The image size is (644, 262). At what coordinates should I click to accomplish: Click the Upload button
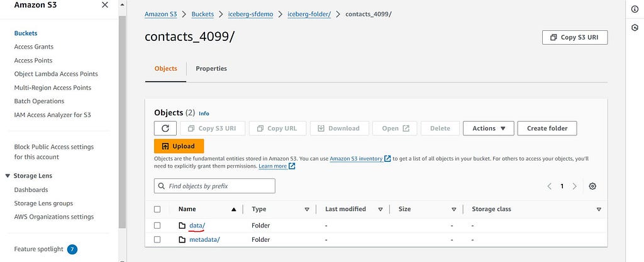(179, 146)
